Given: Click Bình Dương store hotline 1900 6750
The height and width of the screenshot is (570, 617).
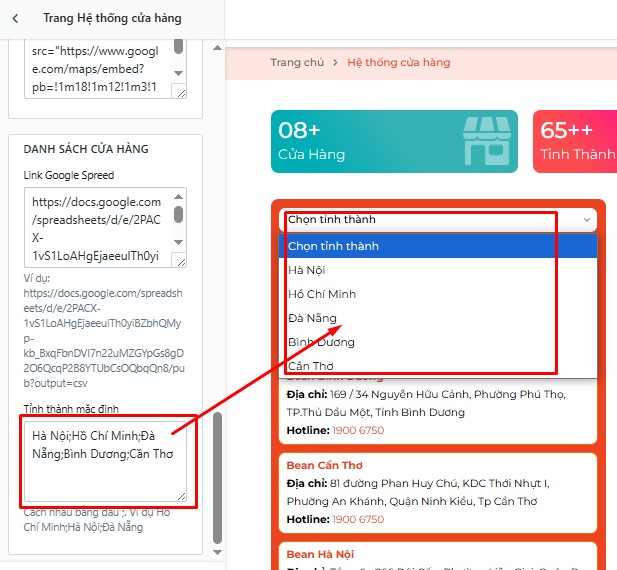Looking at the screenshot, I should pos(358,430).
